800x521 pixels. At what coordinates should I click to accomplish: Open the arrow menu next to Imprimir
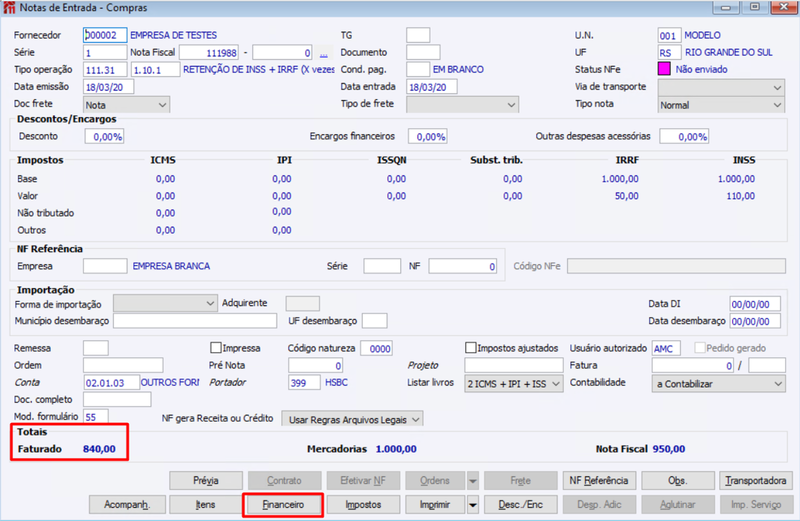[x=473, y=505]
